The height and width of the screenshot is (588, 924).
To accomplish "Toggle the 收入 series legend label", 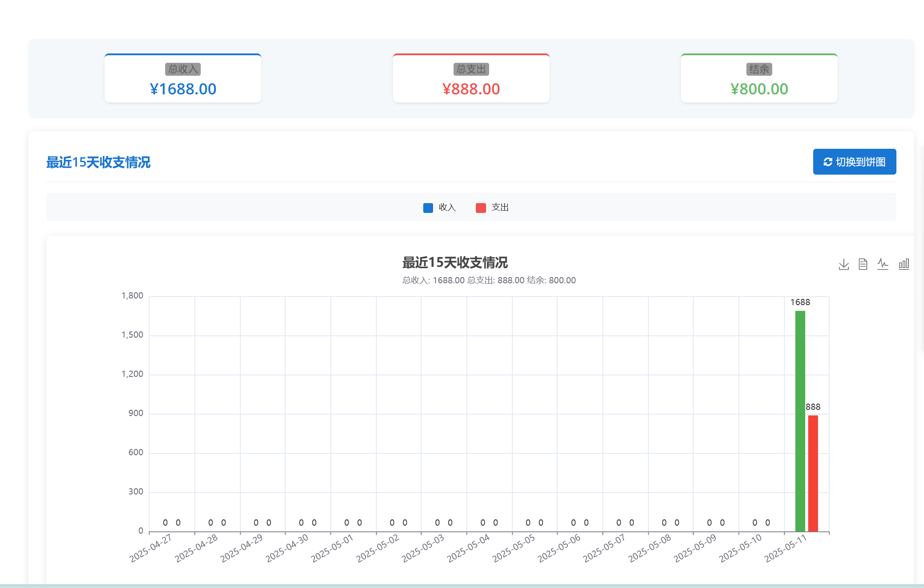I will click(x=447, y=208).
